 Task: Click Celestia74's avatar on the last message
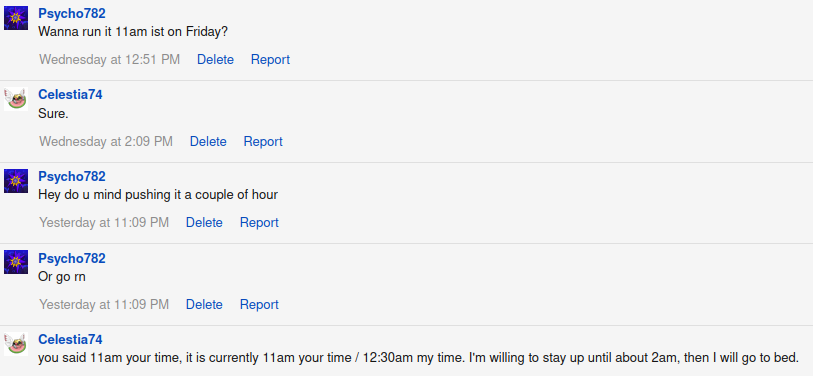(16, 343)
